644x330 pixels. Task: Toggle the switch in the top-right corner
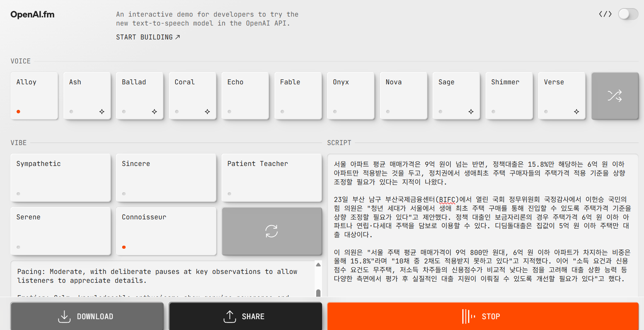[628, 14]
